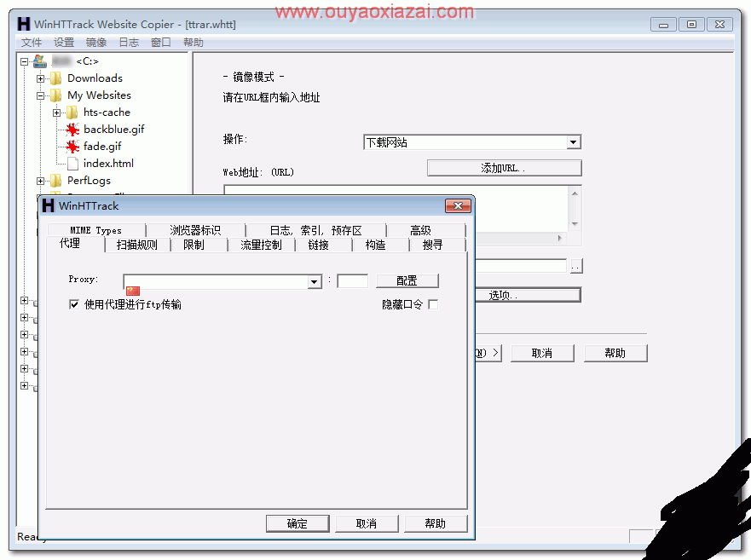Click the 添加URL button
The height and width of the screenshot is (560, 751).
point(505,168)
